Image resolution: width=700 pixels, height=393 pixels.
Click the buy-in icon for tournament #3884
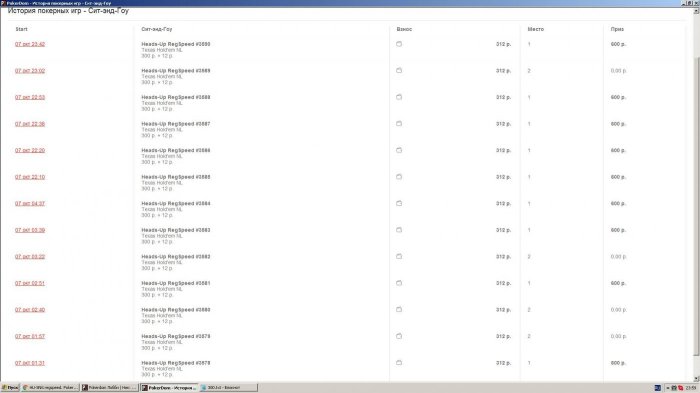(x=399, y=204)
